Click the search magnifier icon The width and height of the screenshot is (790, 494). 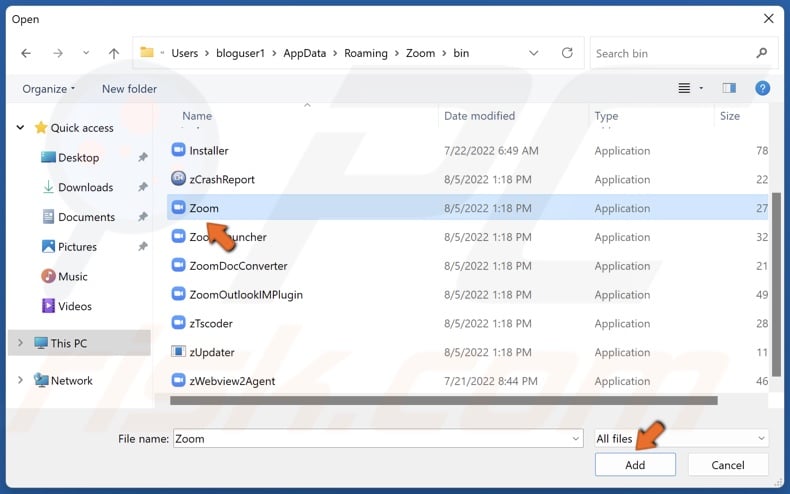tap(762, 52)
